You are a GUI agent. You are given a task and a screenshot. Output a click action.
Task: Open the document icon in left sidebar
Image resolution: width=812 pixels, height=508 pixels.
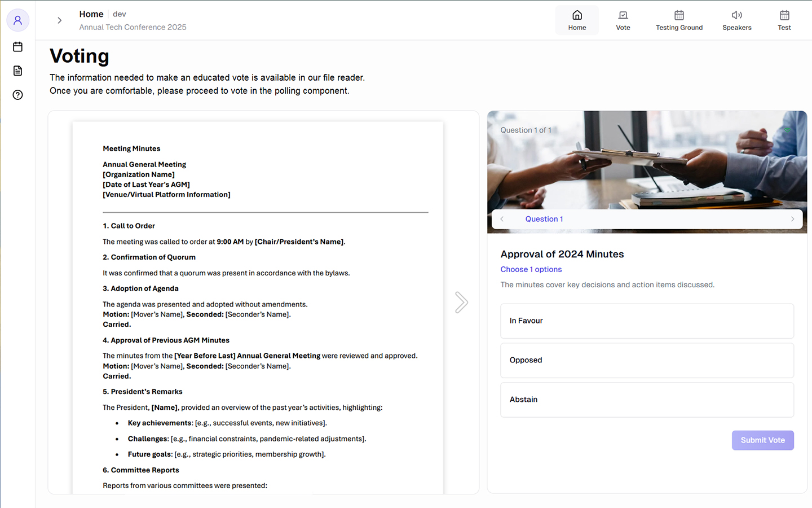click(x=17, y=71)
